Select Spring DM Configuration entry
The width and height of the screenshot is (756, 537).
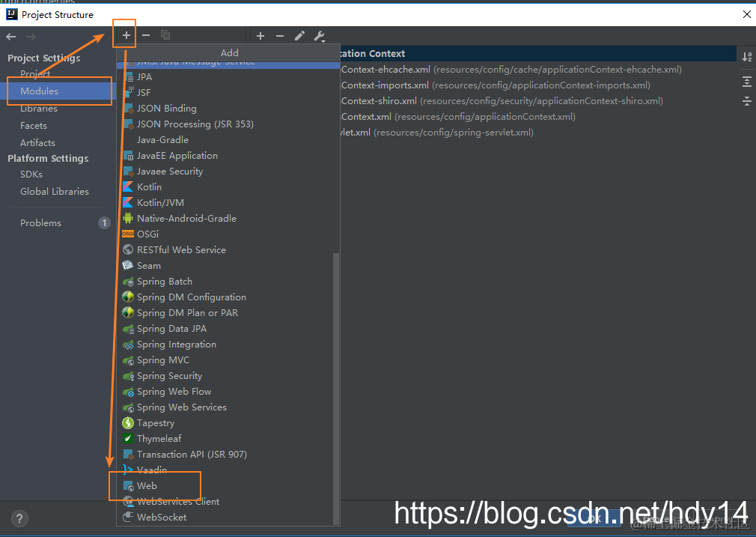coord(225,297)
